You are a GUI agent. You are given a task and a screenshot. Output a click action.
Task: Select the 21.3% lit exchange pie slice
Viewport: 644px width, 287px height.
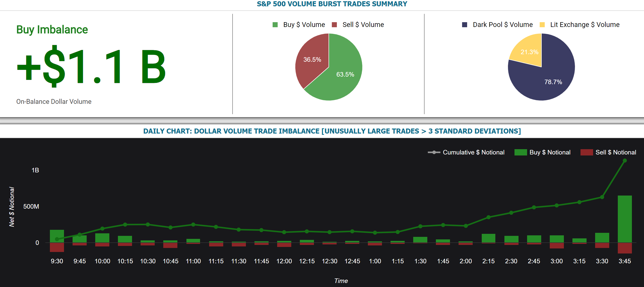click(x=529, y=52)
